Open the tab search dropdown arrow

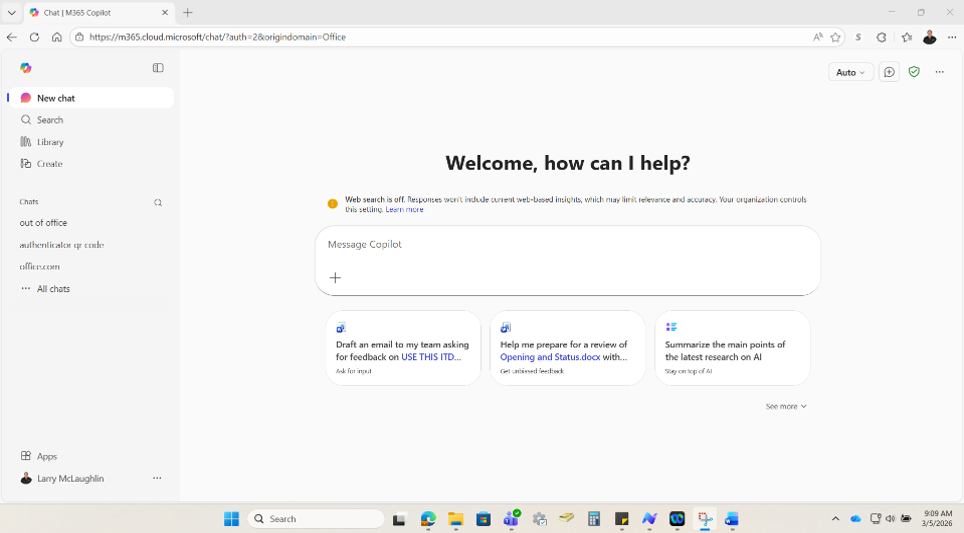pyautogui.click(x=12, y=12)
